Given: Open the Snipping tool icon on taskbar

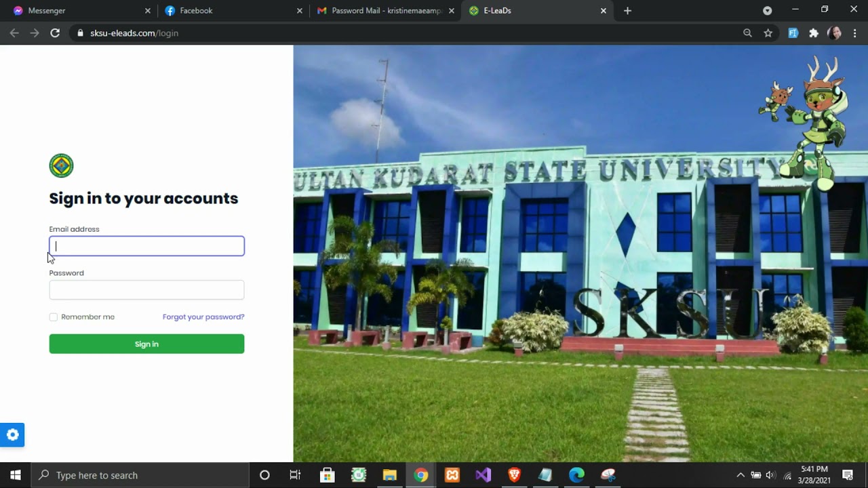Looking at the screenshot, I should (x=608, y=475).
